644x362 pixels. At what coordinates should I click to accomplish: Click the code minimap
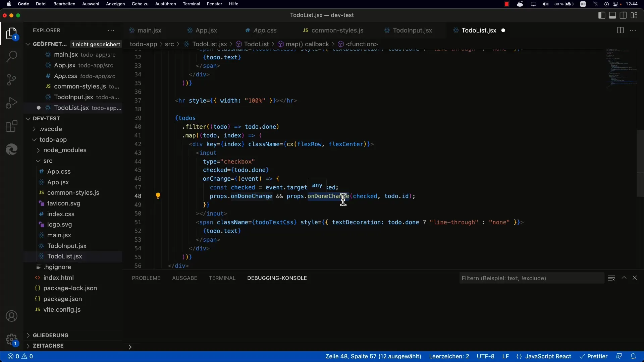tap(622, 69)
